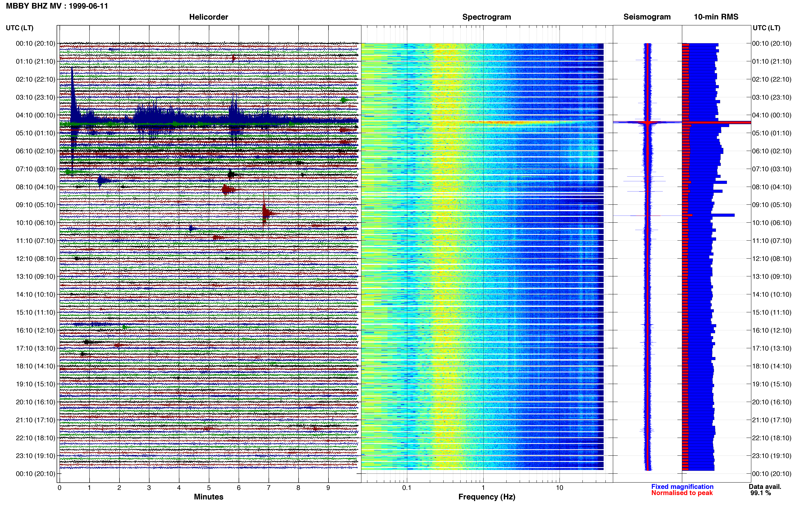Click the '10' frequency tick label
This screenshot has width=812, height=508.
[x=559, y=487]
